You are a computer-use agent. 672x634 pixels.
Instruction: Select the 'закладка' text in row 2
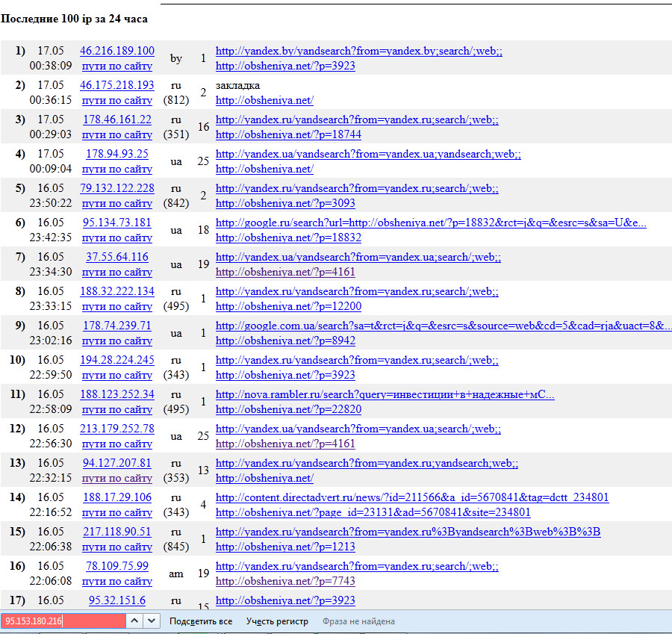point(237,85)
